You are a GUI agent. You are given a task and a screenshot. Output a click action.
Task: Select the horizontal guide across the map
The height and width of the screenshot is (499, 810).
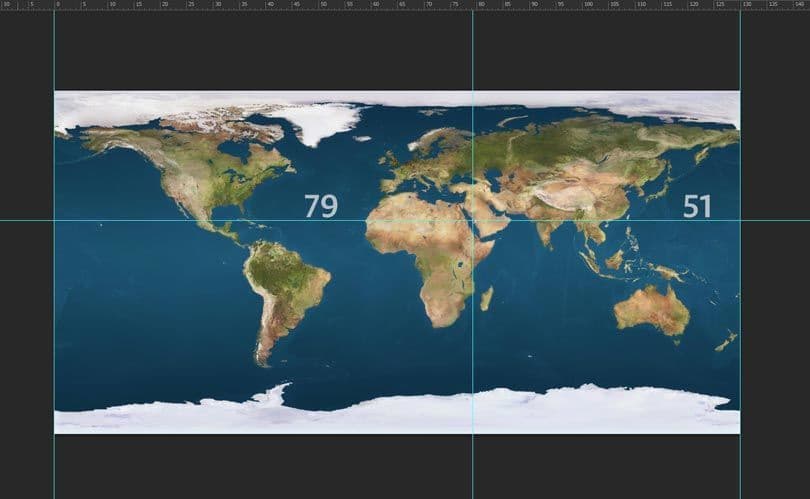coord(405,221)
